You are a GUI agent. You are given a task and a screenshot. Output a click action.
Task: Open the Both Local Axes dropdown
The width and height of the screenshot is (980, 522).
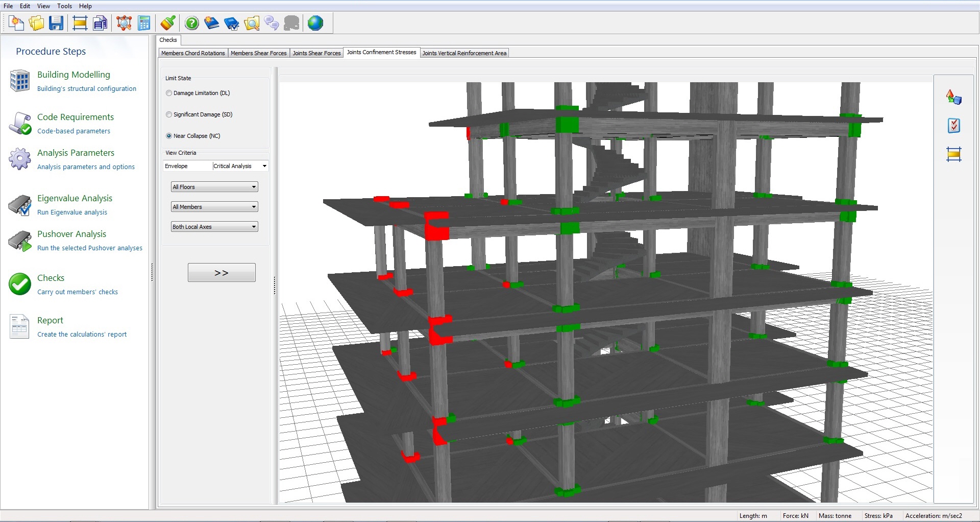tap(214, 227)
